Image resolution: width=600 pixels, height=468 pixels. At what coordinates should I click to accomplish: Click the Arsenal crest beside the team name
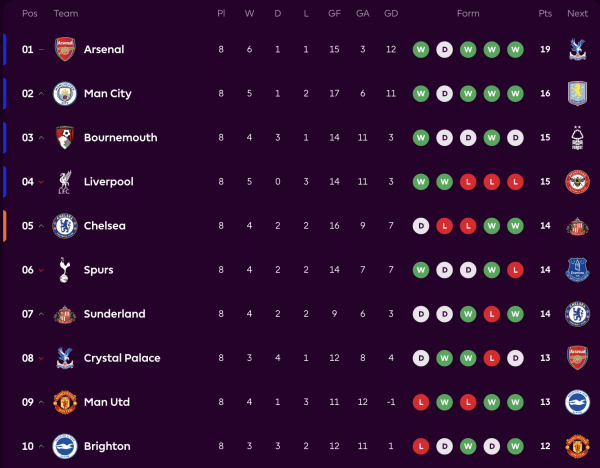point(64,49)
